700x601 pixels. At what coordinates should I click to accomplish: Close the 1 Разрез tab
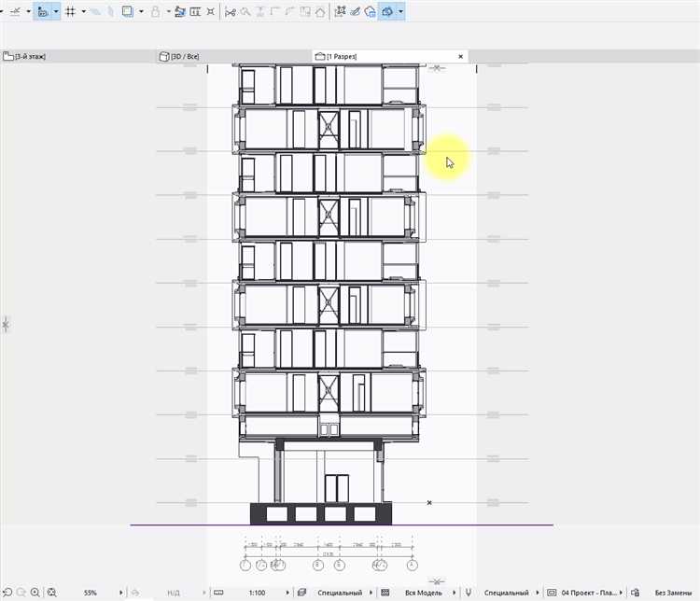tap(461, 56)
